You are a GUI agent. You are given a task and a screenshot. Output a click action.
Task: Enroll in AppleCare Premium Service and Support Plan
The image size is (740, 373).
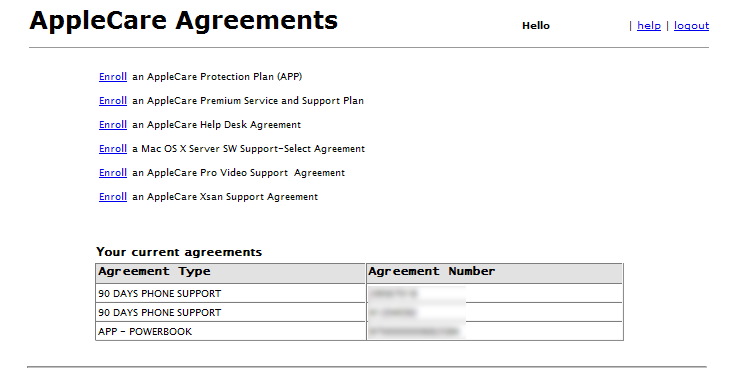click(113, 101)
